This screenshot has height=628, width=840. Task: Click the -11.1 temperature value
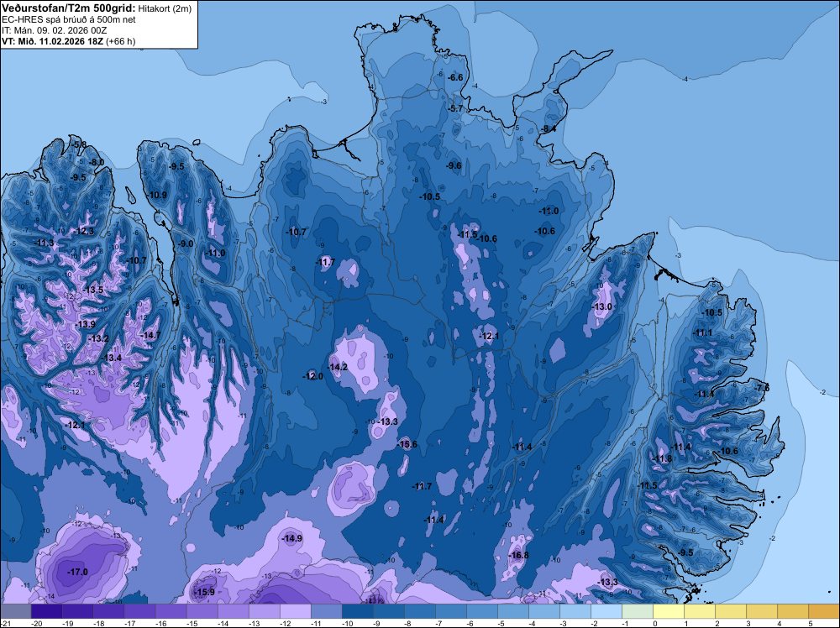click(702, 332)
